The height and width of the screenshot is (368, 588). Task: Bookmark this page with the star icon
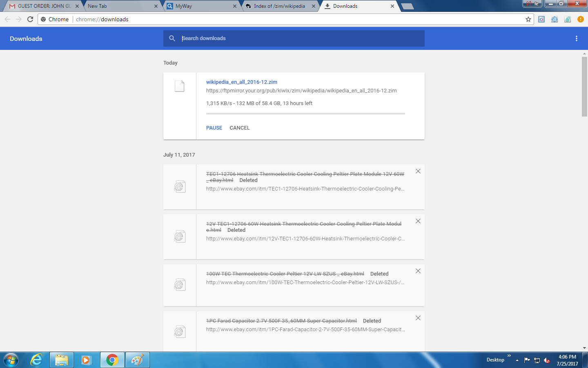coord(528,19)
